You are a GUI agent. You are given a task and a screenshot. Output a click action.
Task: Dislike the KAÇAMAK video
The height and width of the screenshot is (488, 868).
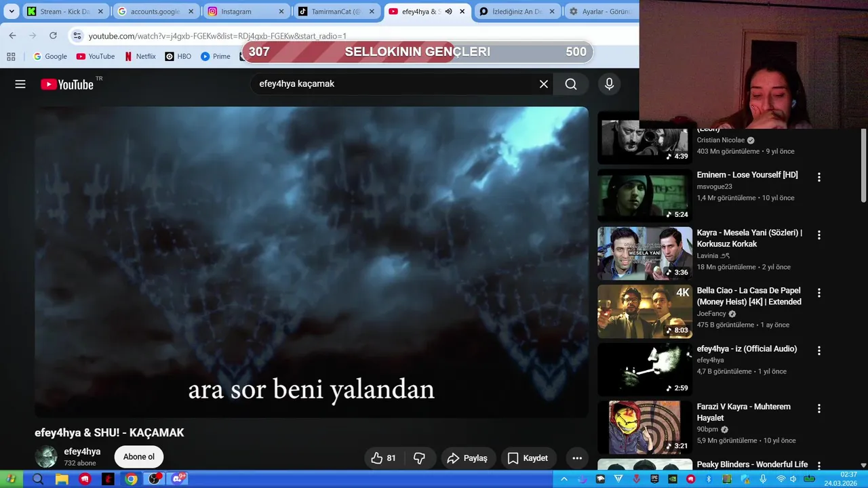pyautogui.click(x=420, y=458)
